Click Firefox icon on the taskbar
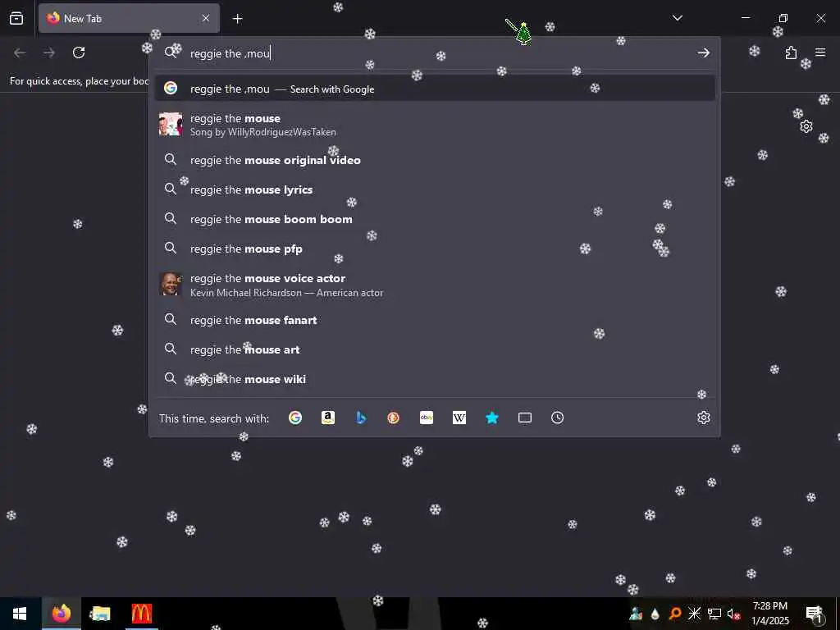This screenshot has height=630, width=840. [61, 614]
